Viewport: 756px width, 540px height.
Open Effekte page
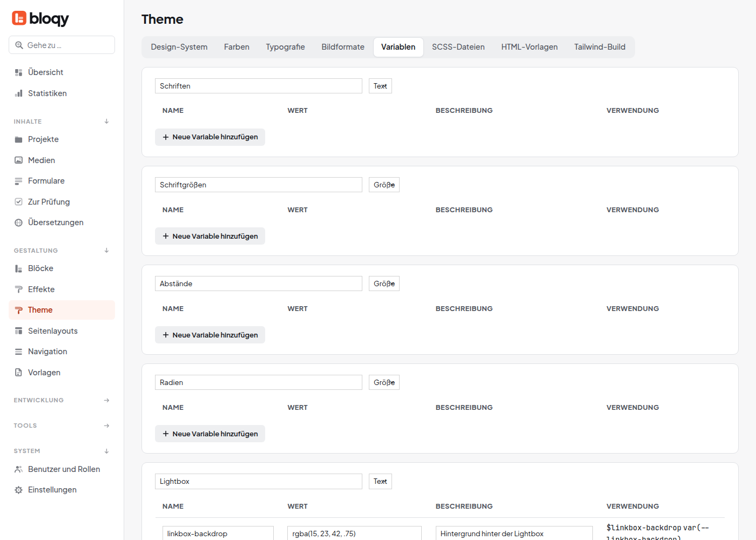[62, 289]
